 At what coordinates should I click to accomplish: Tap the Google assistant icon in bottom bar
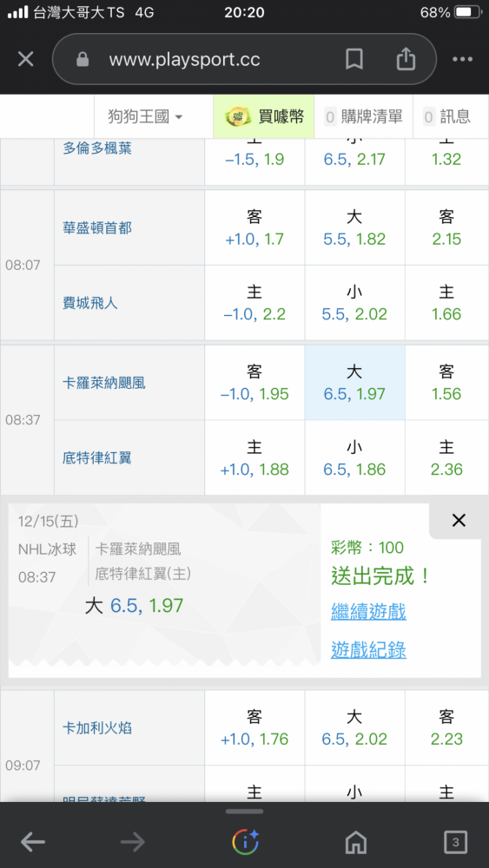245,843
